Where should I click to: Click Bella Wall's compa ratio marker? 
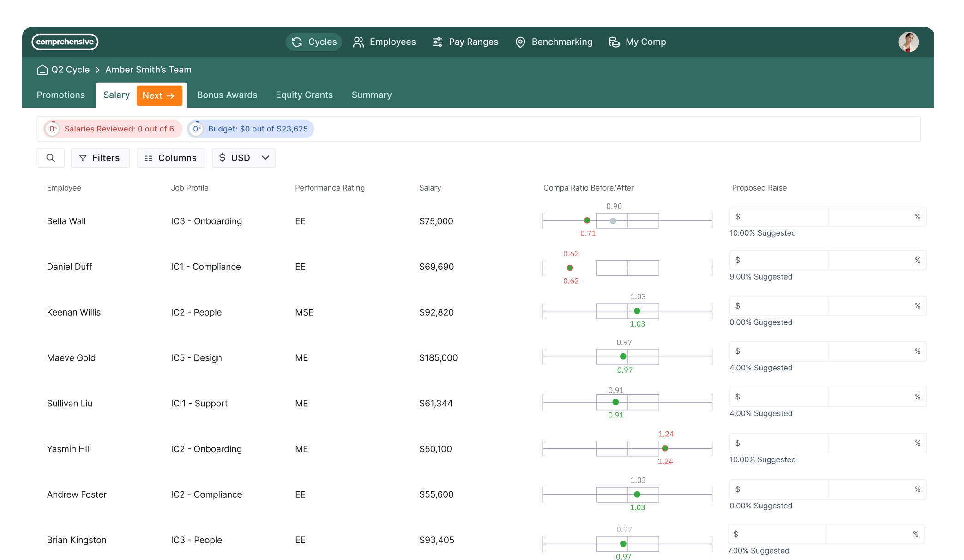pos(587,220)
